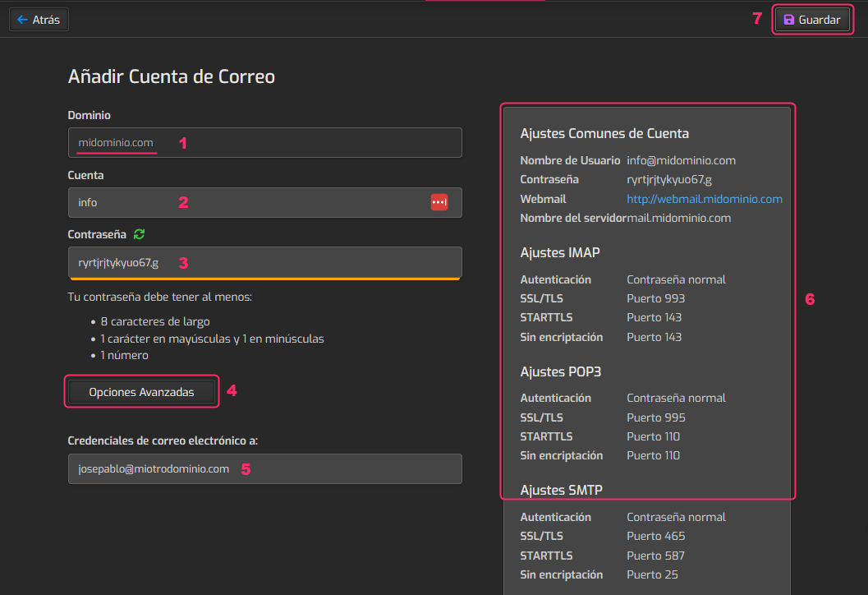Click the red password manager icon in Cuenta field

tap(439, 202)
